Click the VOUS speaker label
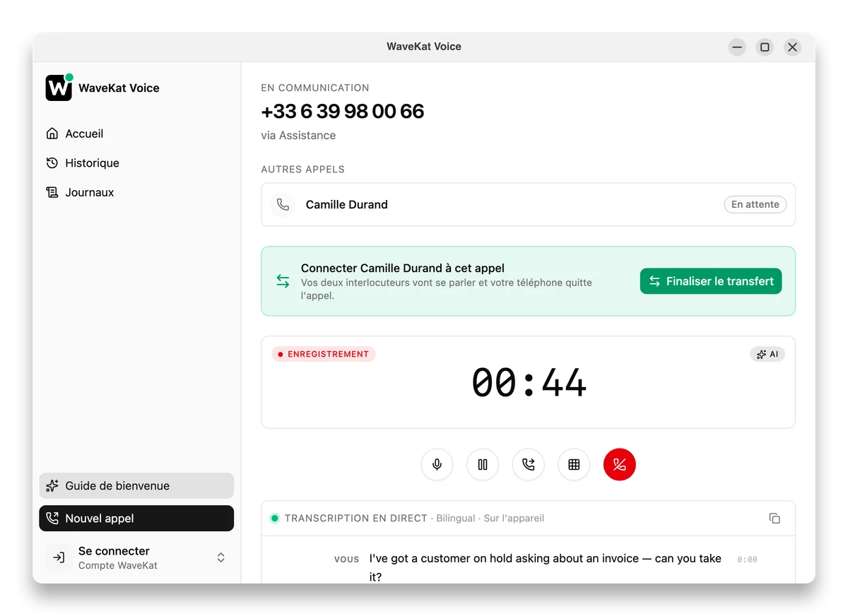The height and width of the screenshot is (616, 848). (346, 559)
